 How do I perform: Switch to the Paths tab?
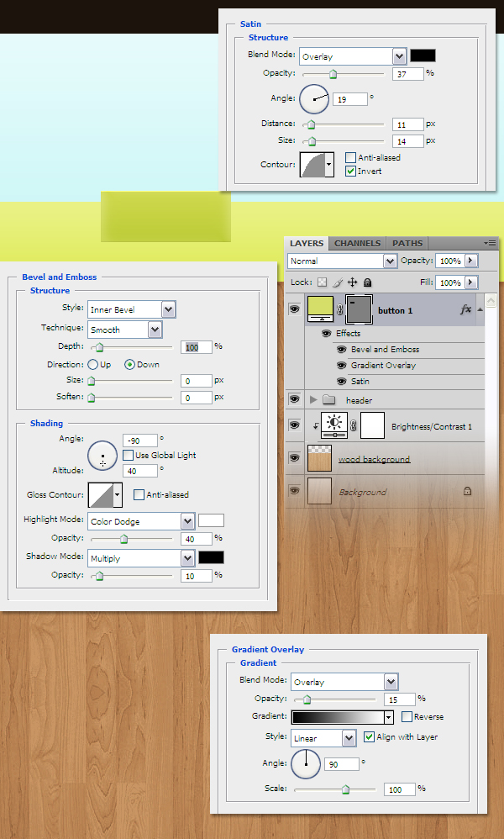pos(407,243)
